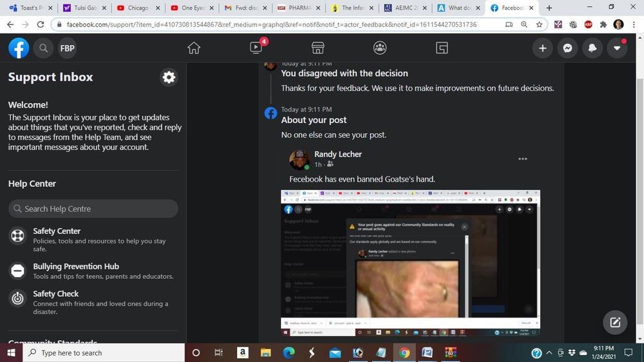
Task: Open the Groups icon
Action: pos(379,48)
